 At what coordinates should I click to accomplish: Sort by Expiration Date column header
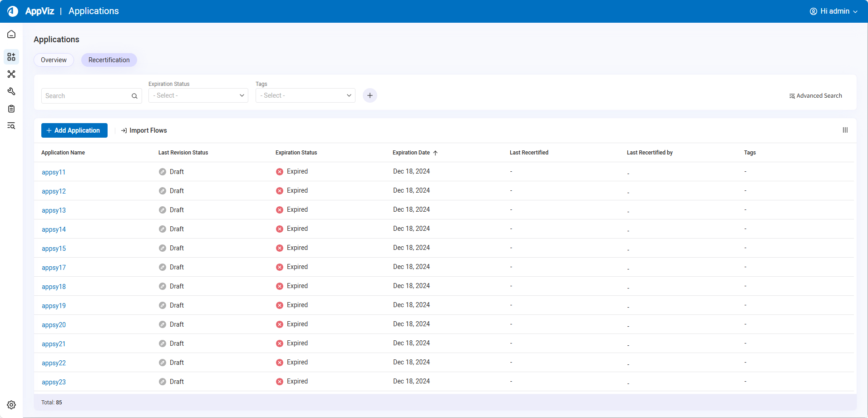pos(411,153)
